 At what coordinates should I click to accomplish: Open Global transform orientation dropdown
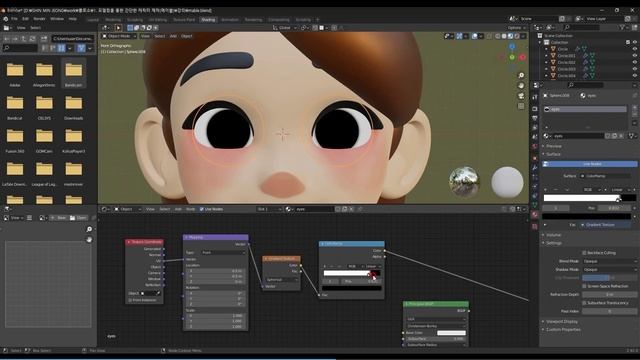[284, 28]
